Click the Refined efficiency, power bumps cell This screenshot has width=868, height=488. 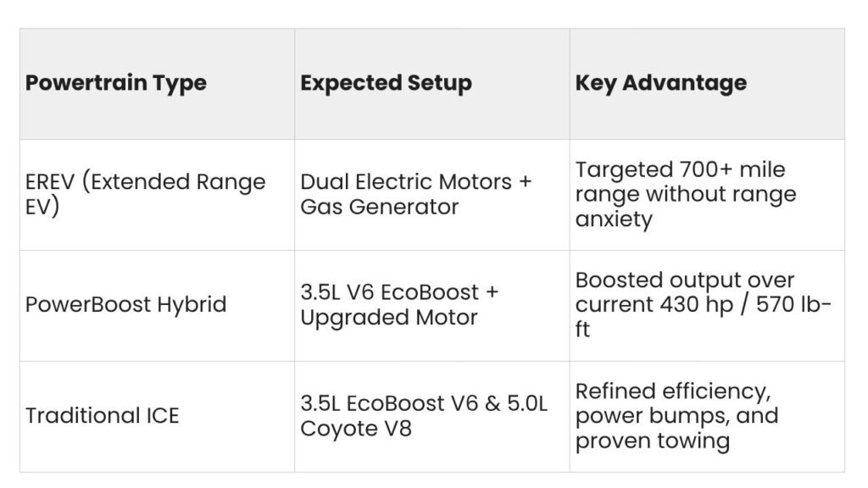(707, 417)
